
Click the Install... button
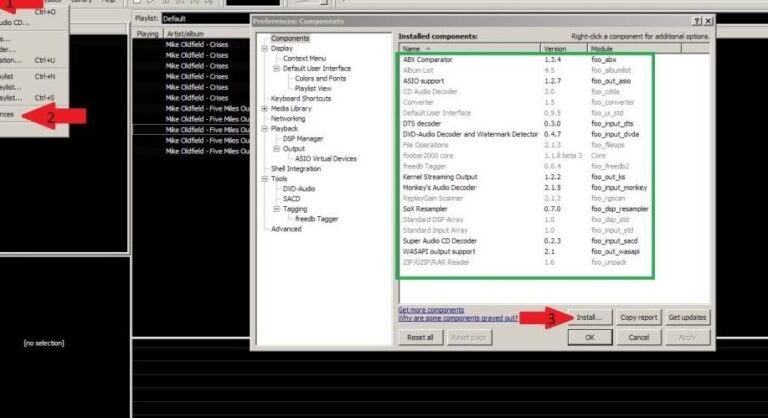pyautogui.click(x=589, y=318)
